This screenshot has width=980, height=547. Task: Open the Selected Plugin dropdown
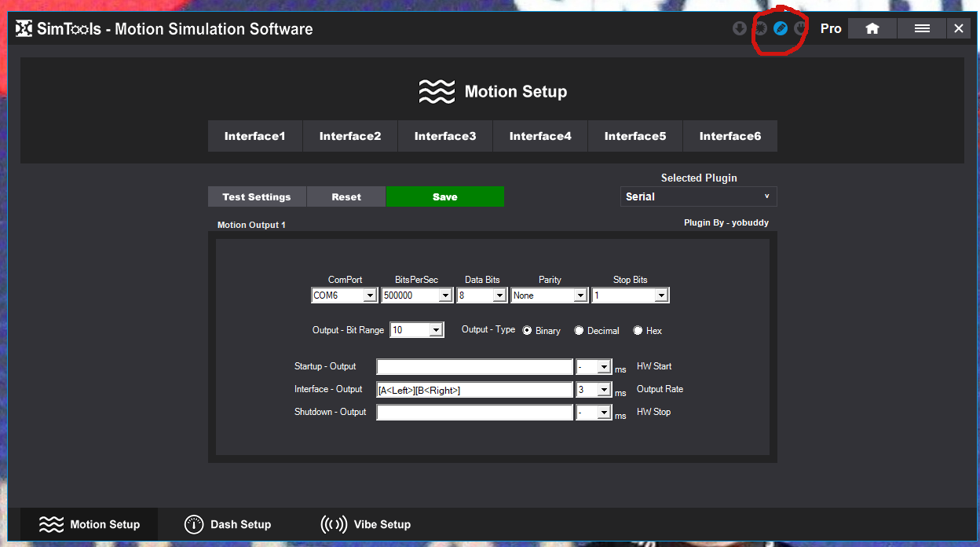point(698,196)
